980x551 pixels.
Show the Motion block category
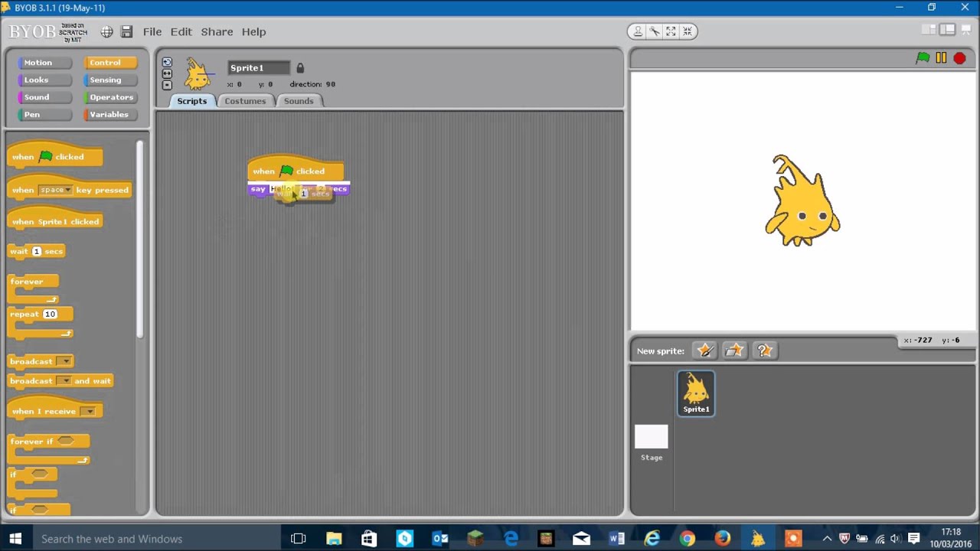(44, 63)
